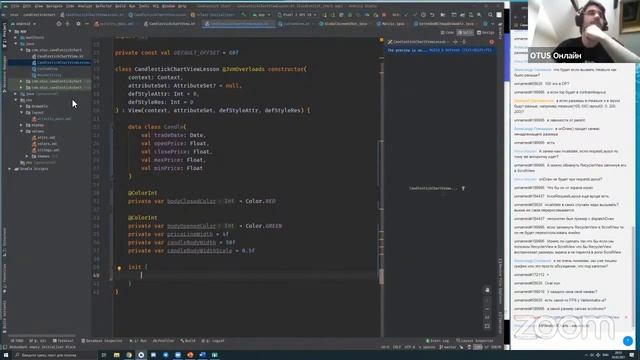Click the CRLF line separator in status bar

point(397,347)
